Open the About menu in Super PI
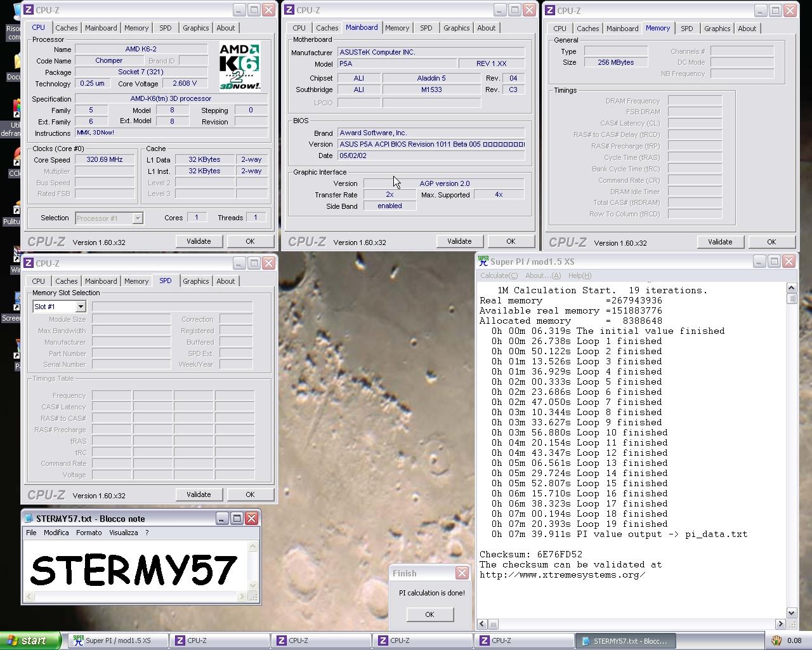Viewport: 812px width, 650px height. point(543,275)
